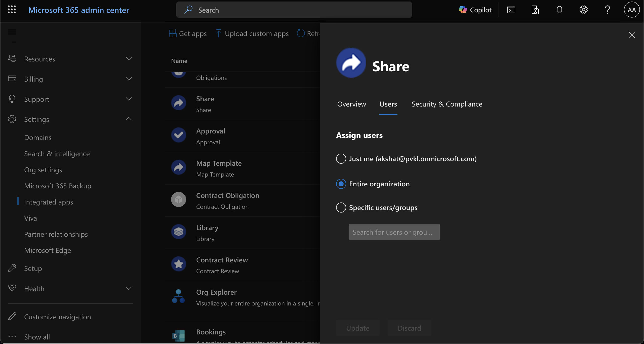
Task: Click Upload custom apps
Action: (252, 33)
